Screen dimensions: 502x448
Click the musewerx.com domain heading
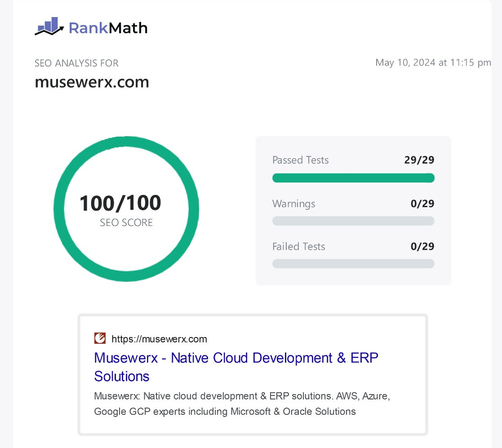click(x=92, y=82)
